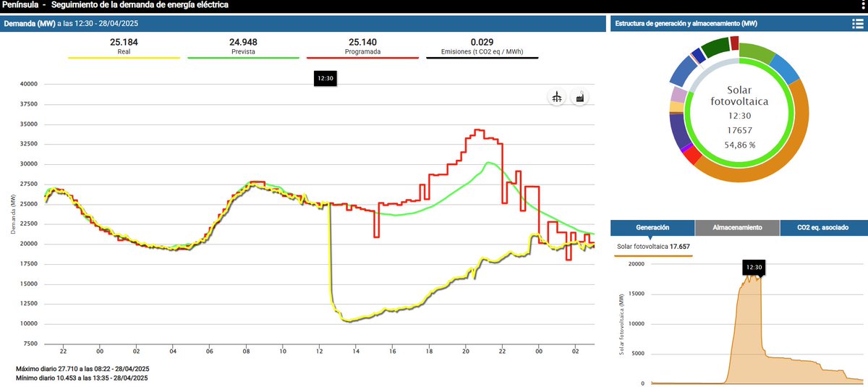Select the dark red detached donut segment

pyautogui.click(x=735, y=43)
